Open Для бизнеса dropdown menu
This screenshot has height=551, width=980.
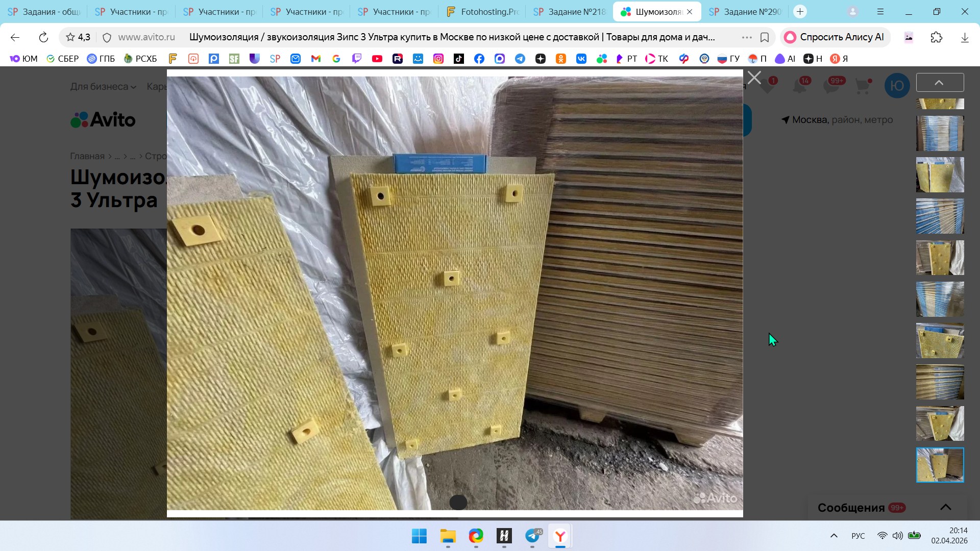(103, 87)
